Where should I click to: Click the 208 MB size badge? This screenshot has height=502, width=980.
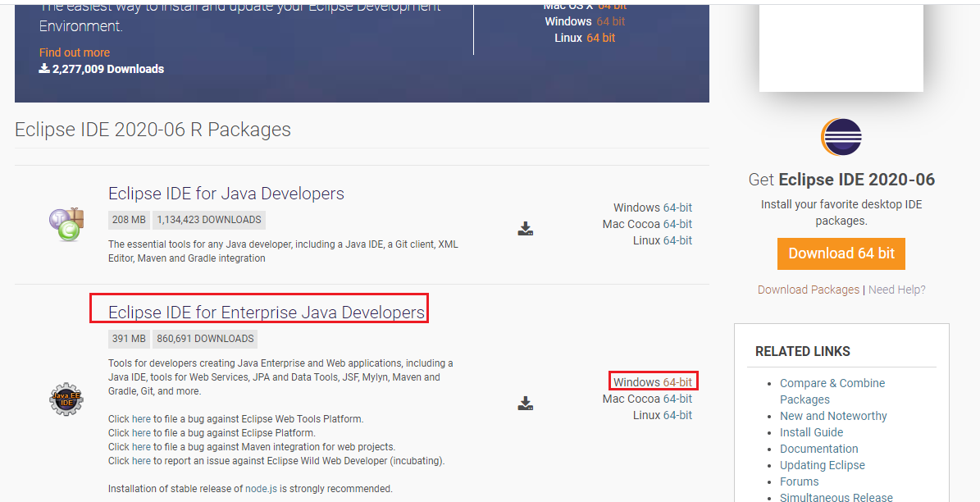coord(129,220)
